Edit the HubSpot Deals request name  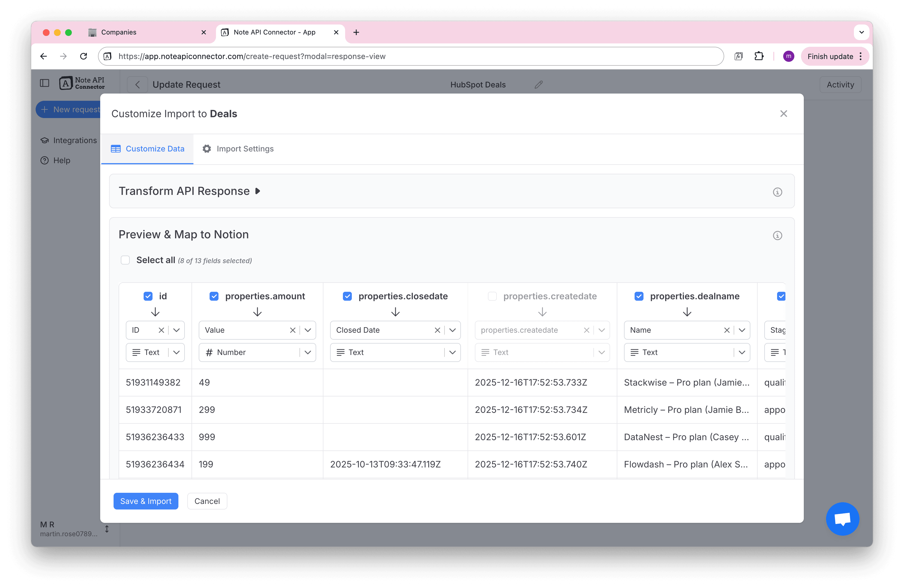tap(538, 84)
